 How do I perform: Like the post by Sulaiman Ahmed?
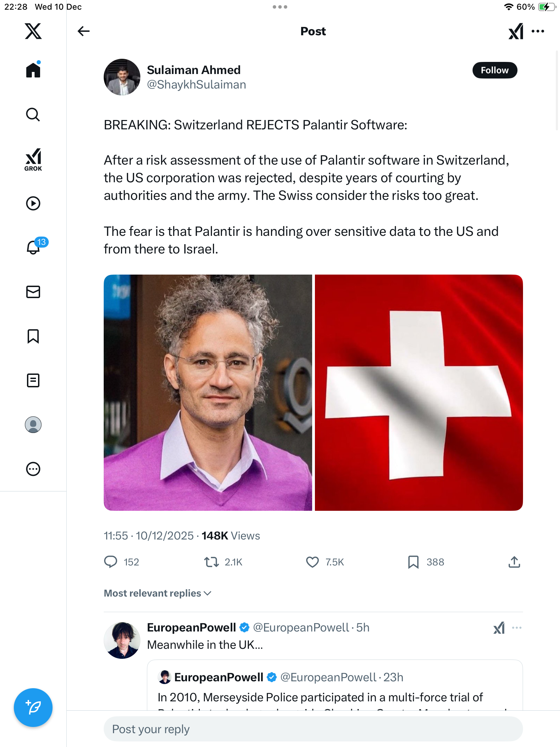(312, 562)
